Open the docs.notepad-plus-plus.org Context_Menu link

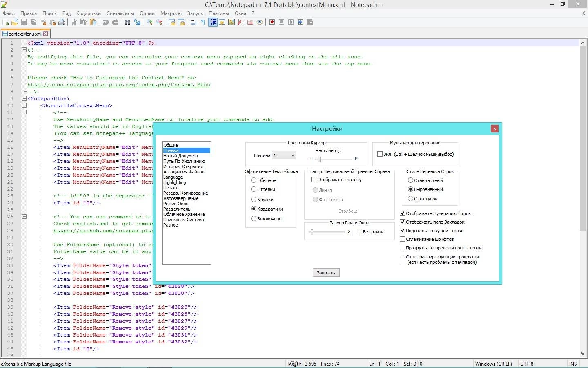[119, 85]
